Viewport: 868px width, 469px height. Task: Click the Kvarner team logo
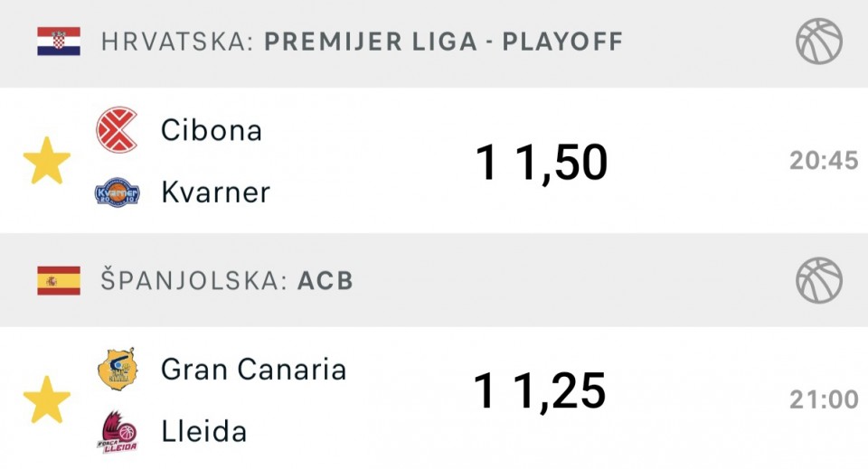pos(117,192)
